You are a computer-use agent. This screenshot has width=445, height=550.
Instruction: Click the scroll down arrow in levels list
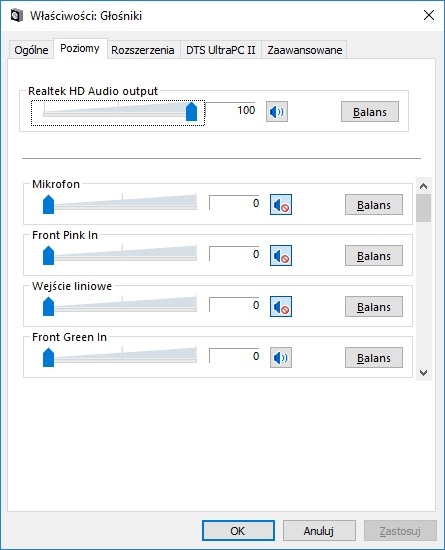424,373
